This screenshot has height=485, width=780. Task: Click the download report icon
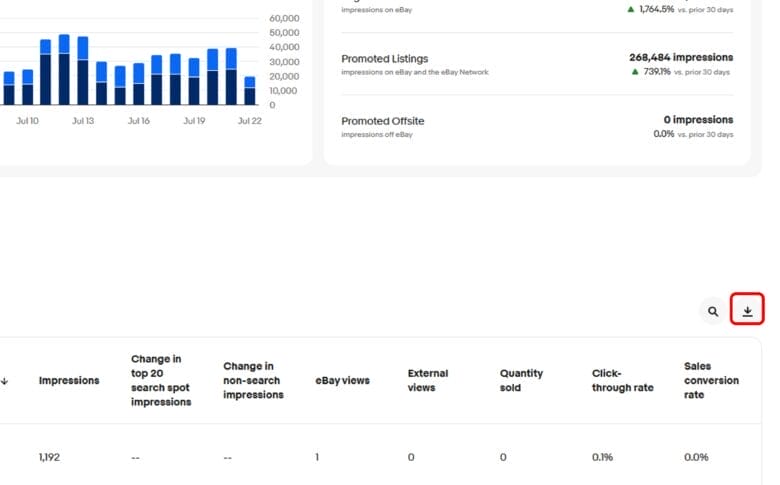point(747,311)
